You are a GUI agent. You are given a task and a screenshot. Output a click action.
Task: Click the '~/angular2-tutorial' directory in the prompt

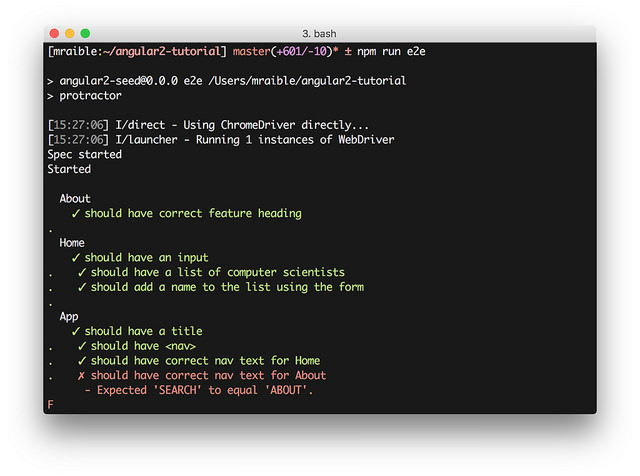tap(158, 51)
